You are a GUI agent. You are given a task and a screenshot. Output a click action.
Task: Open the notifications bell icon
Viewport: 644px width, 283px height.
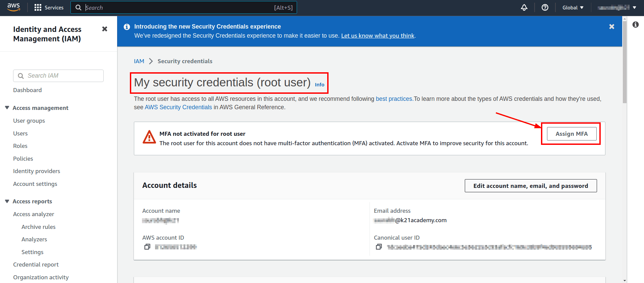(x=524, y=7)
